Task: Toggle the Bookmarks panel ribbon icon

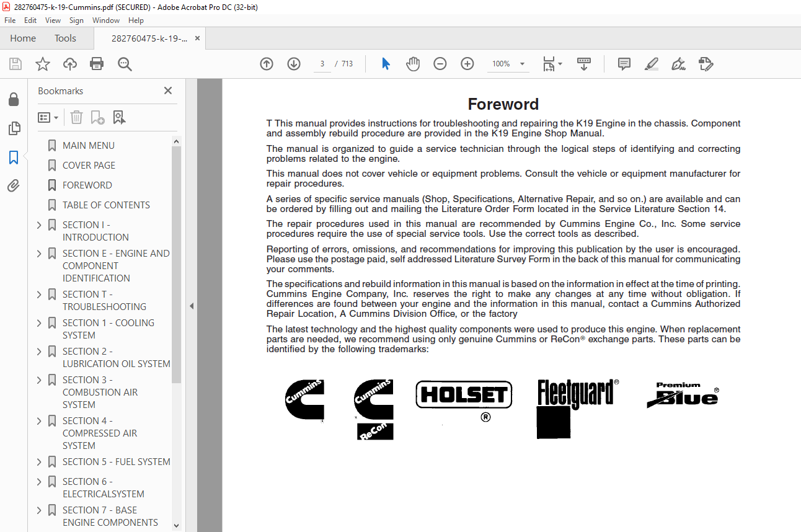Action: click(x=14, y=157)
